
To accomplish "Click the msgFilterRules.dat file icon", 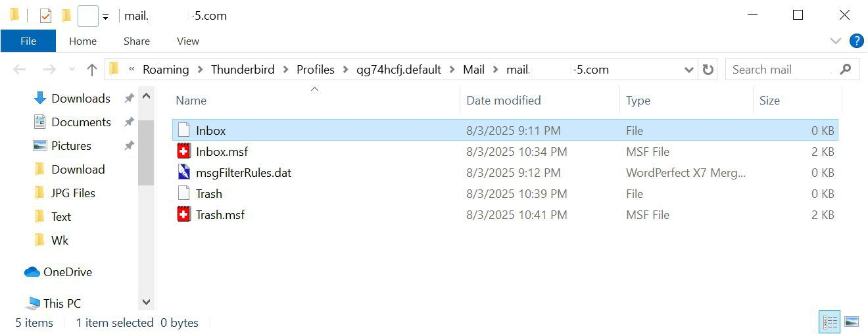I will coord(184,173).
